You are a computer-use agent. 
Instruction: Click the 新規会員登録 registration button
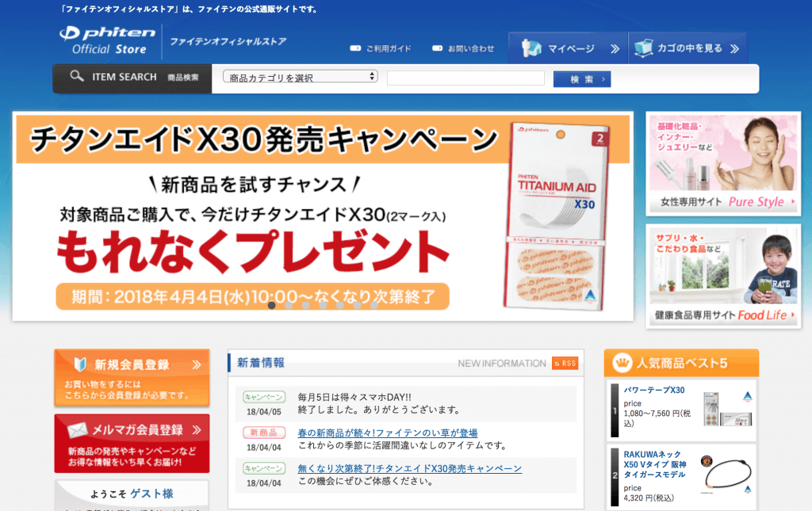132,378
